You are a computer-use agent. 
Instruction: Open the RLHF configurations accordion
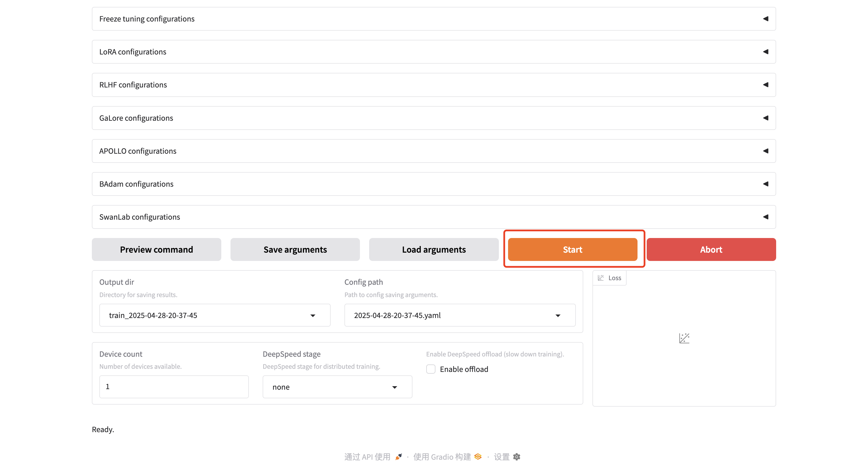point(765,85)
